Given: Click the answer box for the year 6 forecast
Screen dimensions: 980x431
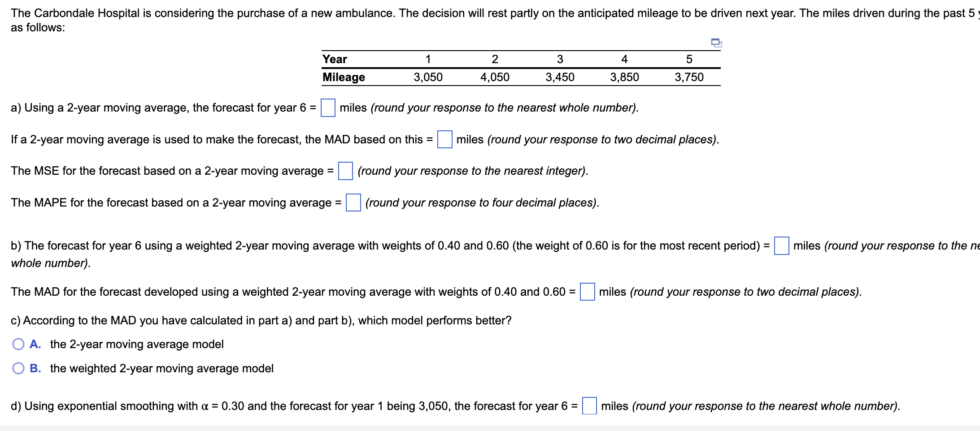Looking at the screenshot, I should pos(328,108).
